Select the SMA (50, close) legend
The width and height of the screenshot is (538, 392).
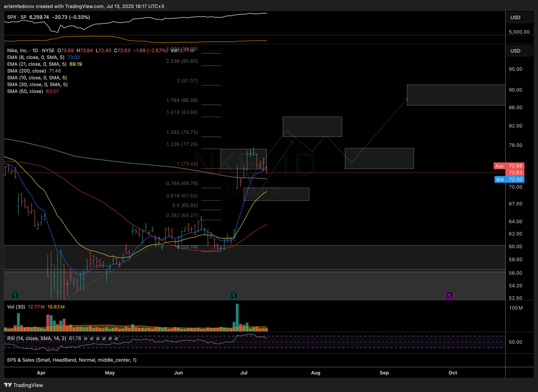point(25,91)
